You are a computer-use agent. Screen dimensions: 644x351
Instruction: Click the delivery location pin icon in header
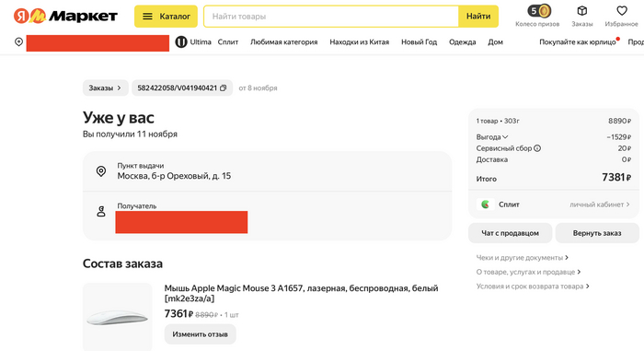[18, 42]
